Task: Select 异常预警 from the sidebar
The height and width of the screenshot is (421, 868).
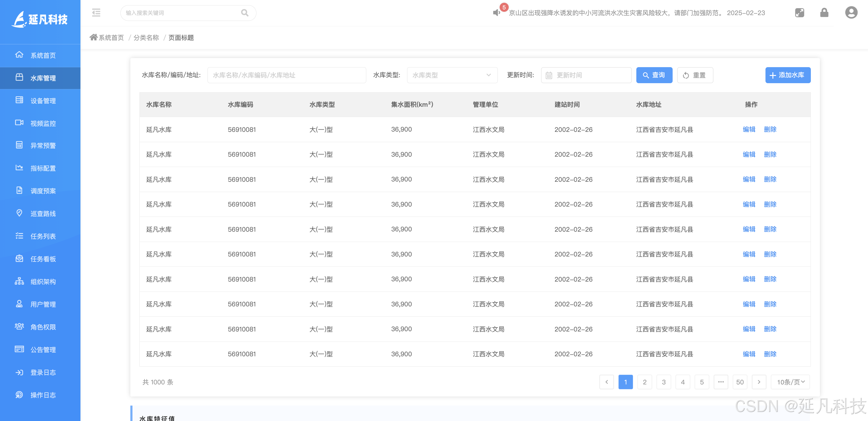Action: click(43, 145)
